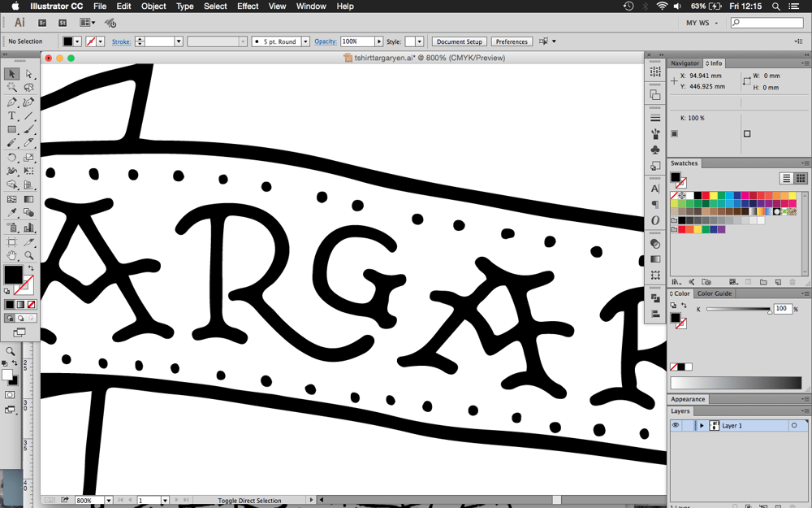
Task: Open the Paragraph panel icon
Action: (x=655, y=204)
